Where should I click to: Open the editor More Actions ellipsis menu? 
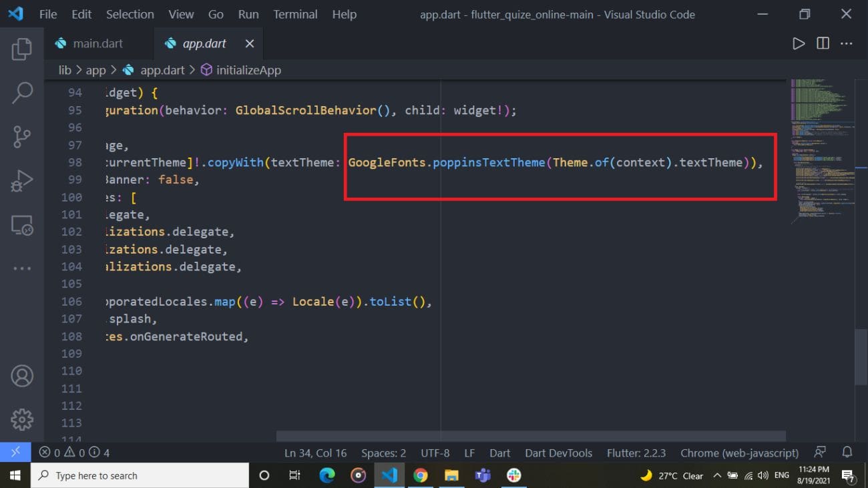point(847,43)
